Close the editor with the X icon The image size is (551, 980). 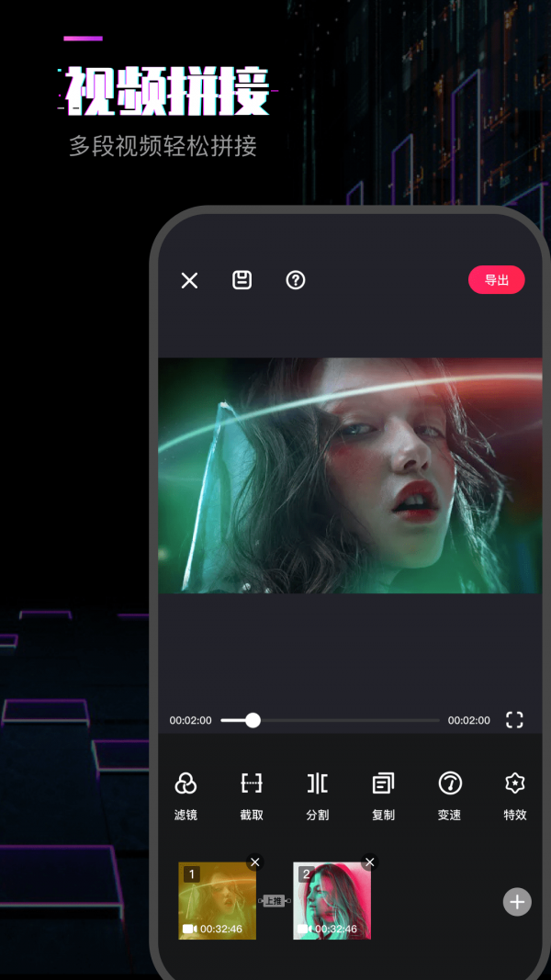pyautogui.click(x=189, y=281)
